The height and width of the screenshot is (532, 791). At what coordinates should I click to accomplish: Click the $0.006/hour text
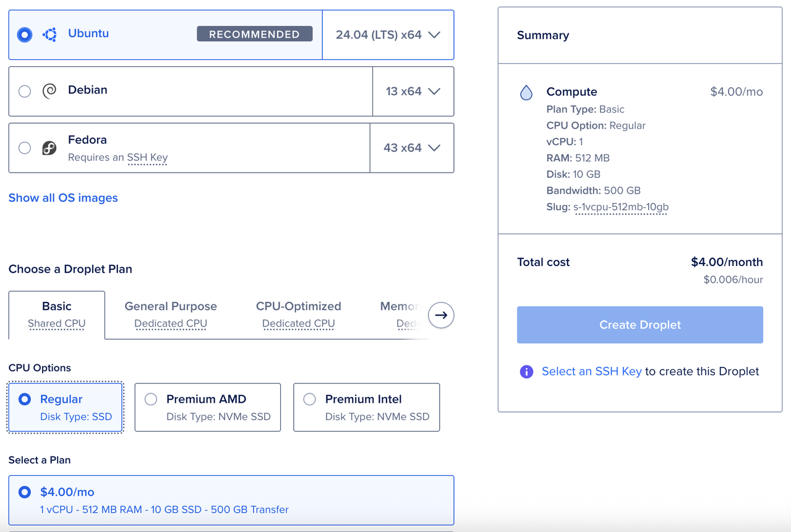(x=733, y=280)
